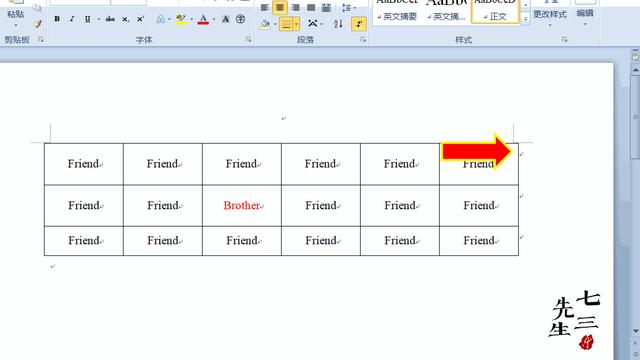Click the Text Effects glowing A icon
The width and height of the screenshot is (640, 360).
pos(161,19)
